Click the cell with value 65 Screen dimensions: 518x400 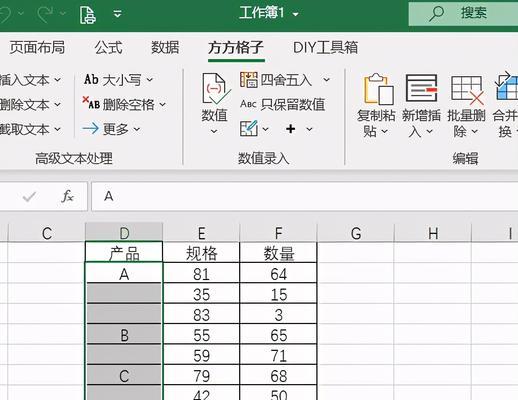click(278, 334)
